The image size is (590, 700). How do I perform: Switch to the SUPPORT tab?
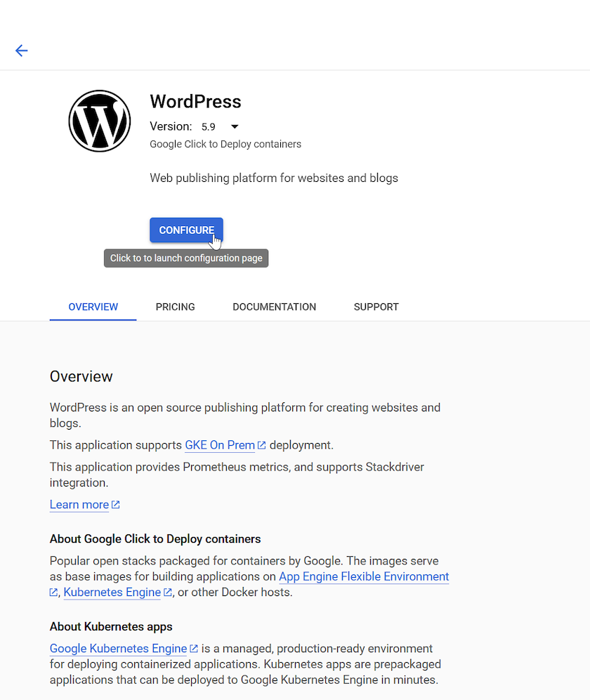(376, 307)
